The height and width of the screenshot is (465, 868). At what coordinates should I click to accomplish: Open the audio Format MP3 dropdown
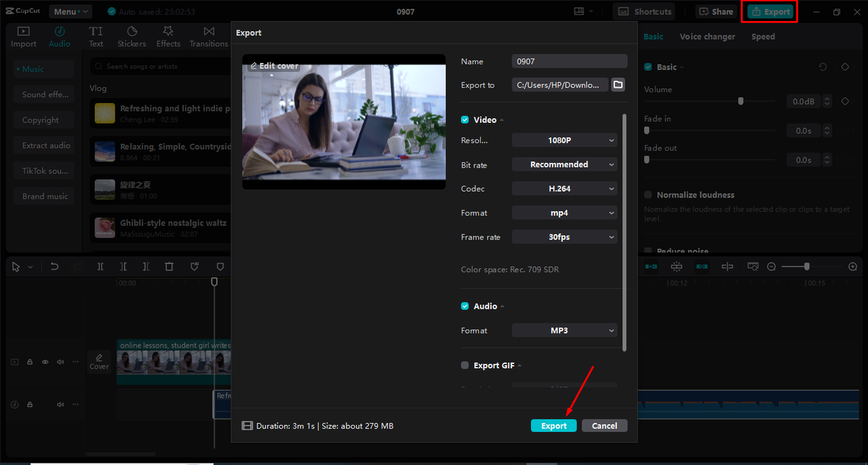coord(565,331)
